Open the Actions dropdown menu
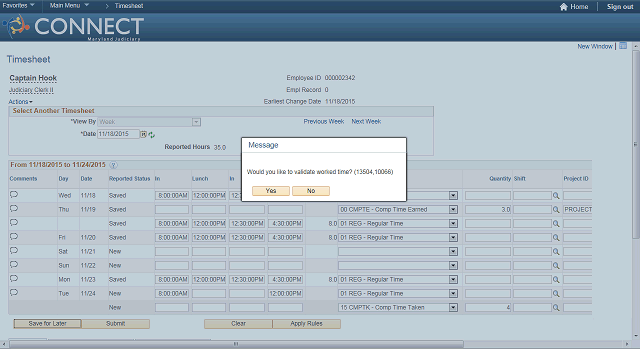 20,102
